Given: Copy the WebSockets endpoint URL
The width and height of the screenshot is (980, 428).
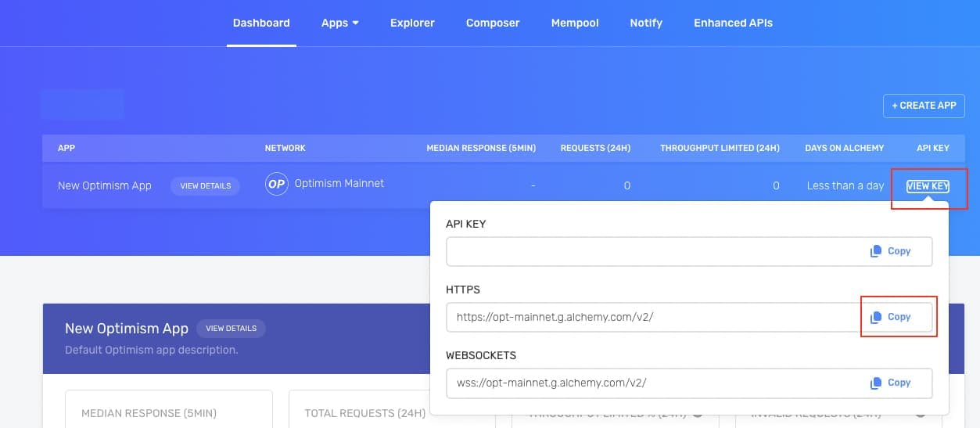Looking at the screenshot, I should tap(891, 383).
